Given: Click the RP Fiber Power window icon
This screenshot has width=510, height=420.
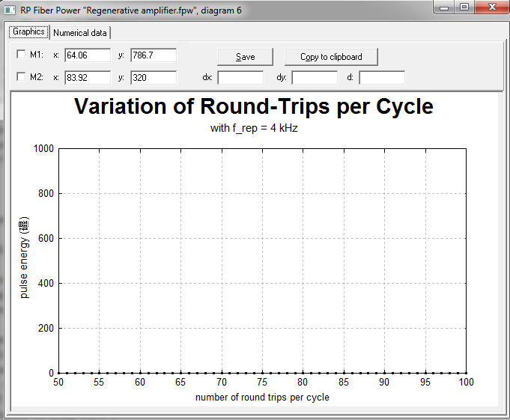Looking at the screenshot, I should pos(10,10).
